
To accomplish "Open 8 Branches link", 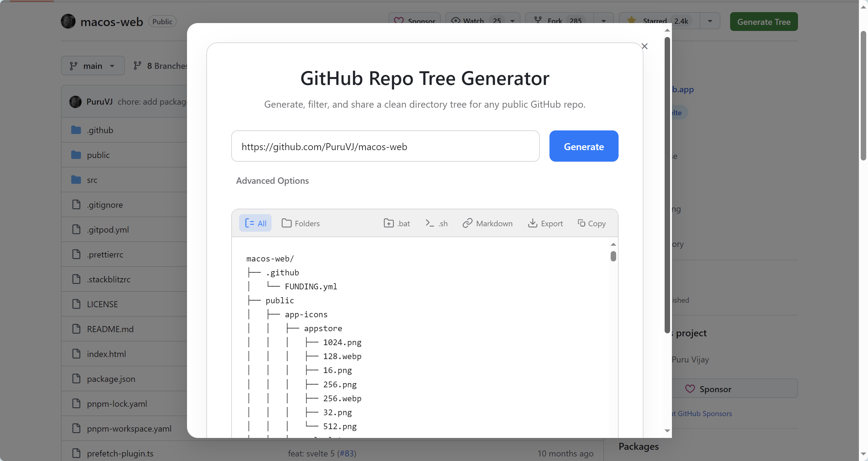I will coord(160,66).
